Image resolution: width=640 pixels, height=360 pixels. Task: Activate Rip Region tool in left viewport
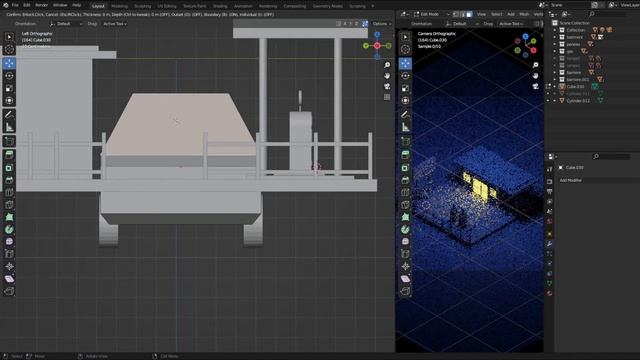[x=9, y=291]
